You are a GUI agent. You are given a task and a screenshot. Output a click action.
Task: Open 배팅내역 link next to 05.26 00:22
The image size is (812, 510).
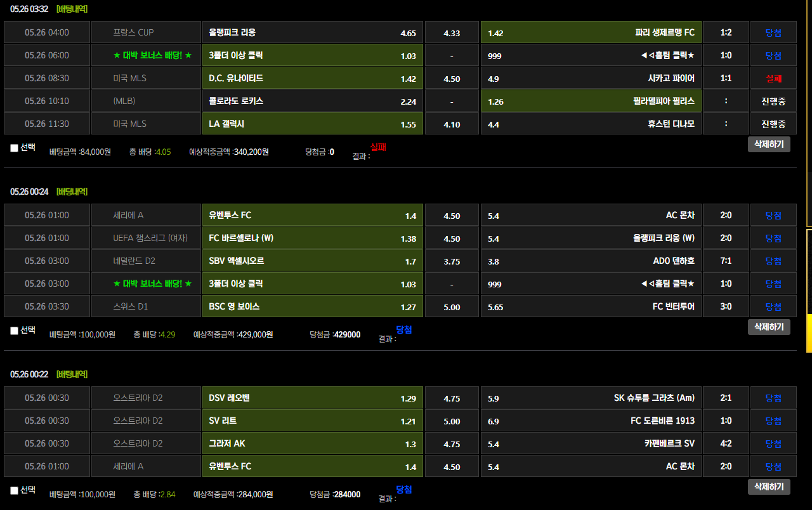tap(72, 374)
